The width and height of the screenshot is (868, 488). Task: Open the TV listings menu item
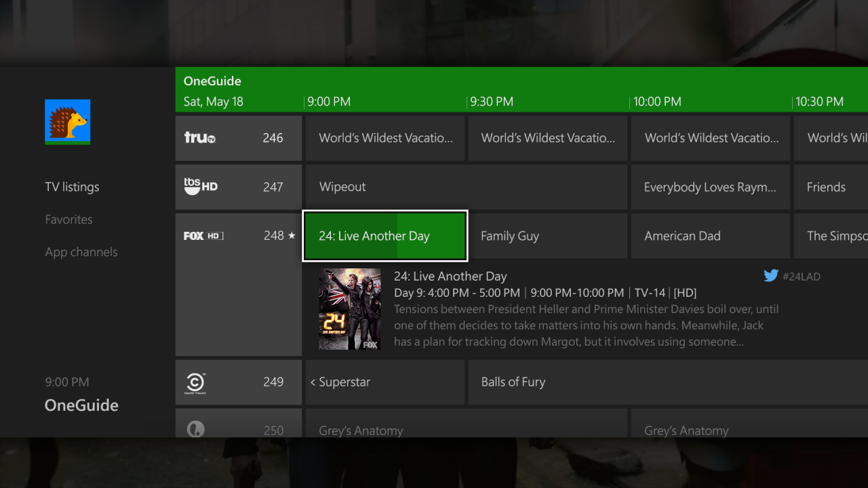[72, 187]
